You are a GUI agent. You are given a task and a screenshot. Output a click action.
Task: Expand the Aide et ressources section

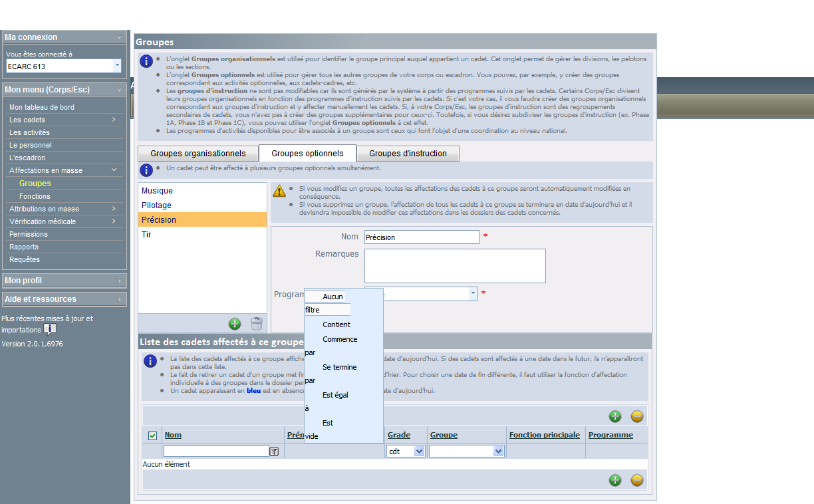click(x=64, y=299)
